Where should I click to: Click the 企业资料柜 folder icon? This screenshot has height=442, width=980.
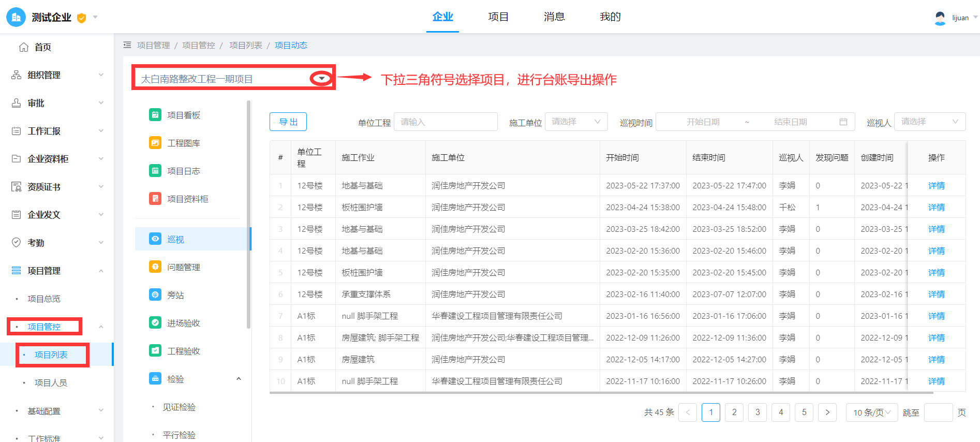(x=17, y=159)
